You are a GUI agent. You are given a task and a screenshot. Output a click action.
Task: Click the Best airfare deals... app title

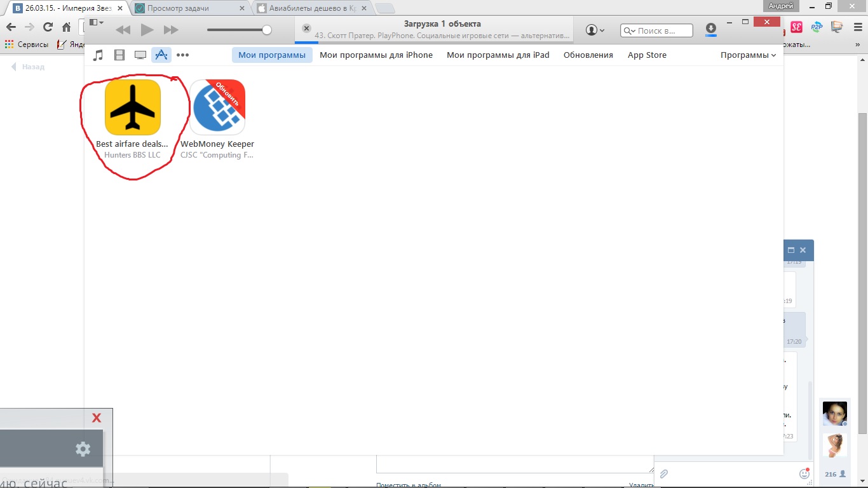point(132,144)
